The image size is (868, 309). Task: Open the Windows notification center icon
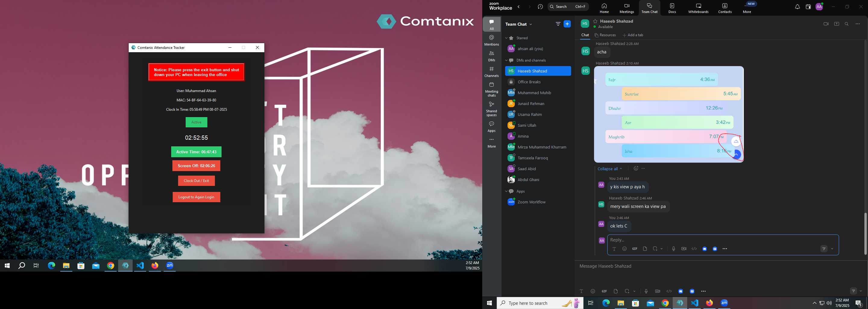coord(859,303)
